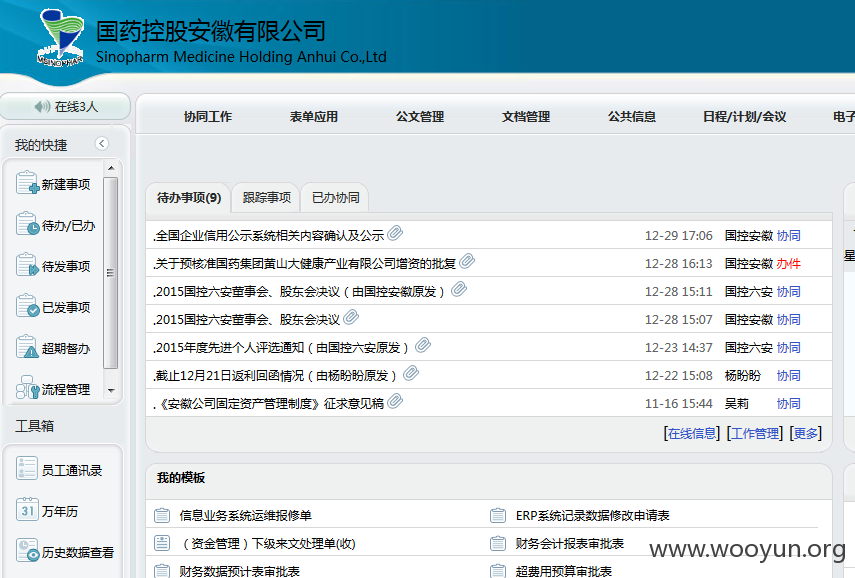Click paperclip on 由国控安徽原发 item
855x578 pixels.
459,289
